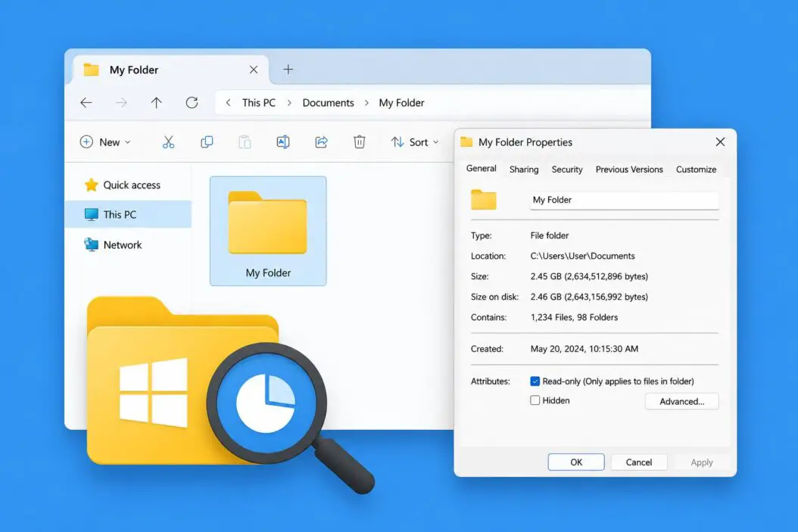Open Advanced attributes settings
Screen dimensions: 798x532
click(x=682, y=401)
